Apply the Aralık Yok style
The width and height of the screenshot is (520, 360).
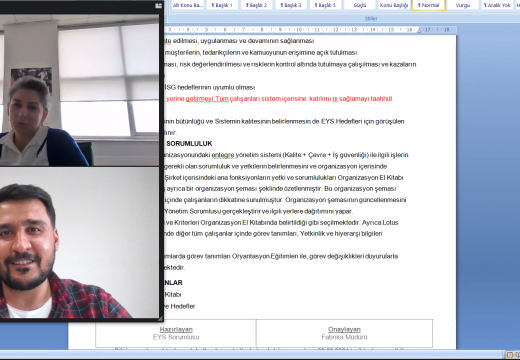pos(497,5)
